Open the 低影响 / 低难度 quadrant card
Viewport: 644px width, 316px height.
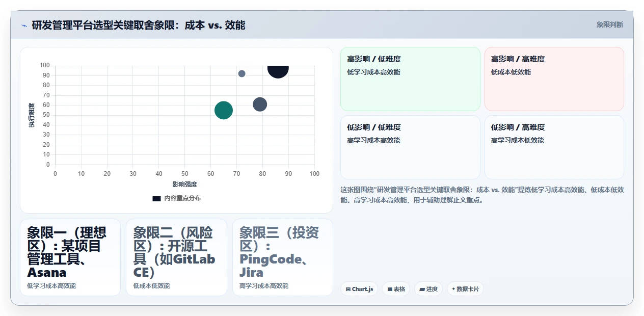[x=410, y=147]
